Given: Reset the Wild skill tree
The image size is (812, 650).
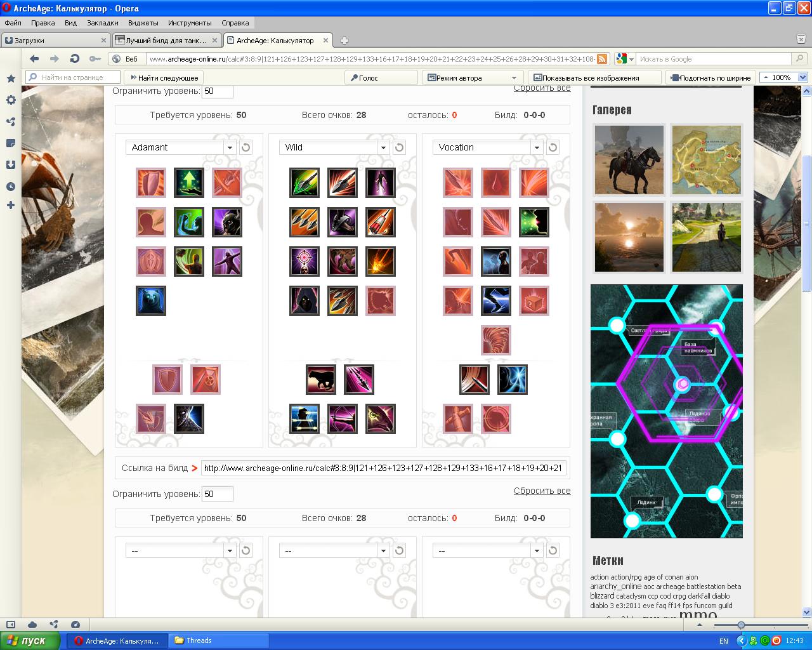Looking at the screenshot, I should [x=399, y=147].
